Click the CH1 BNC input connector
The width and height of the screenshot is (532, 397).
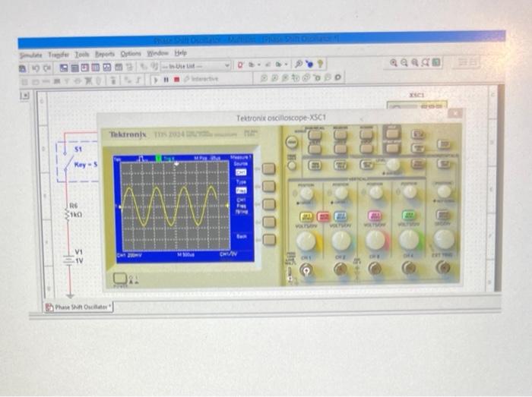pyautogui.click(x=306, y=270)
